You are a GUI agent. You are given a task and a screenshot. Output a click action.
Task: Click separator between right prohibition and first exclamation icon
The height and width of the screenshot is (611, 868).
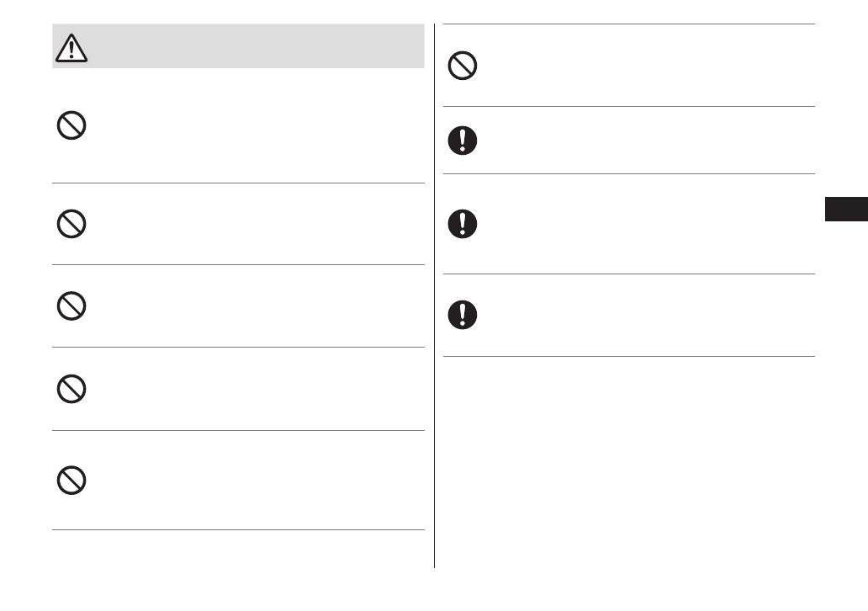(x=629, y=107)
